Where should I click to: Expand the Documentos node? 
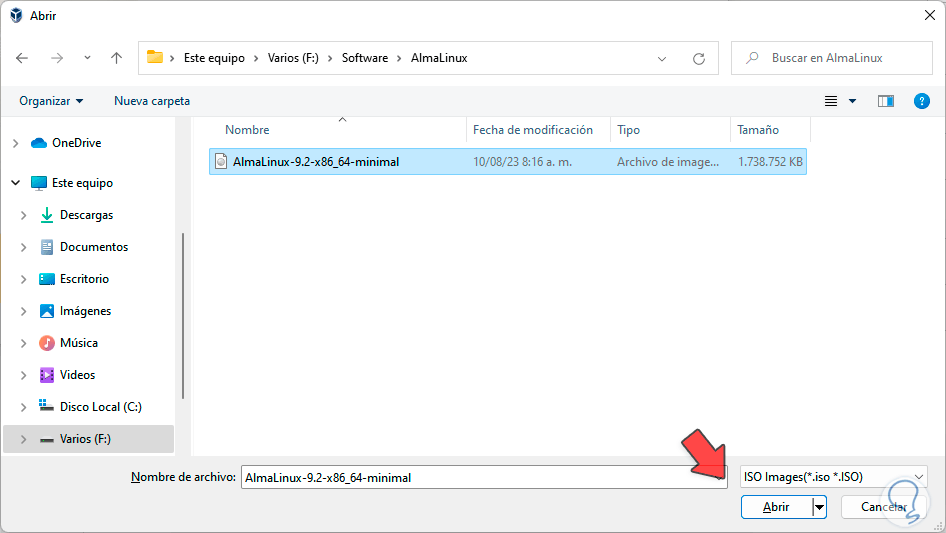click(x=24, y=247)
